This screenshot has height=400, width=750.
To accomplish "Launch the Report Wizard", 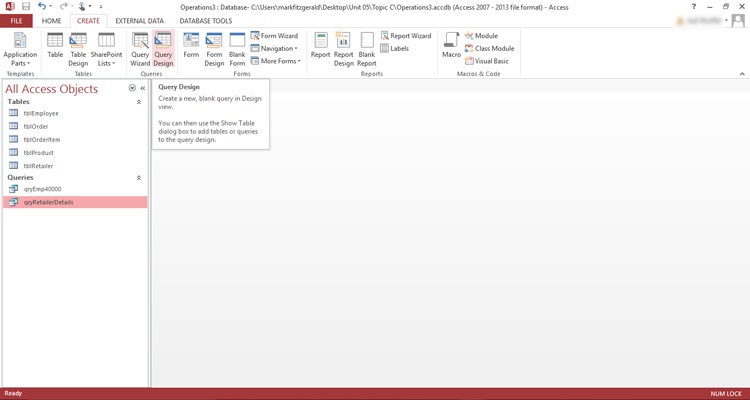I will click(x=406, y=36).
